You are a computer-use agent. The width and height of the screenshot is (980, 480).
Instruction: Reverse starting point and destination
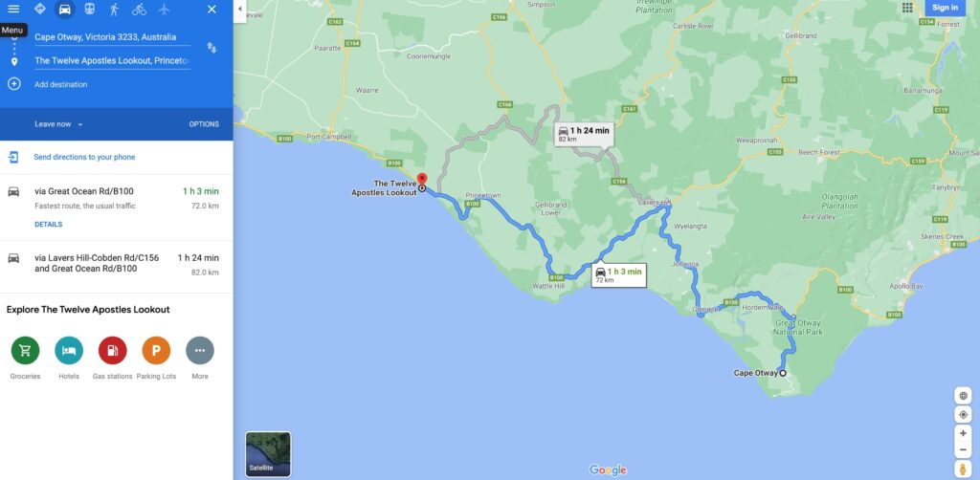click(212, 48)
